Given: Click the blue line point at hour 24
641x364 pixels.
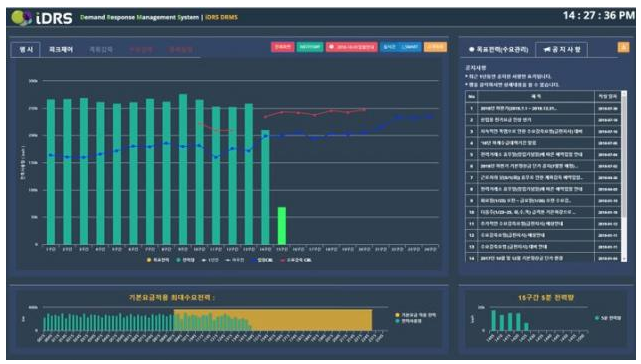Looking at the screenshot, I should (430, 117).
